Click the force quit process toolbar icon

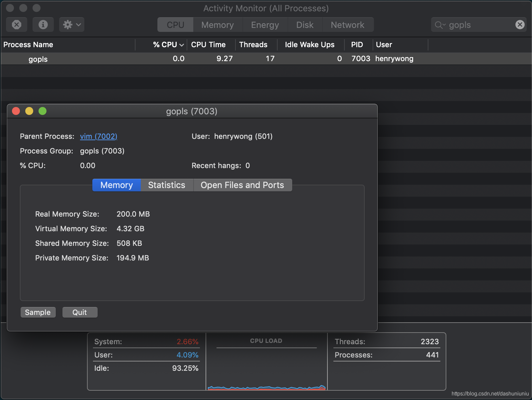(17, 25)
